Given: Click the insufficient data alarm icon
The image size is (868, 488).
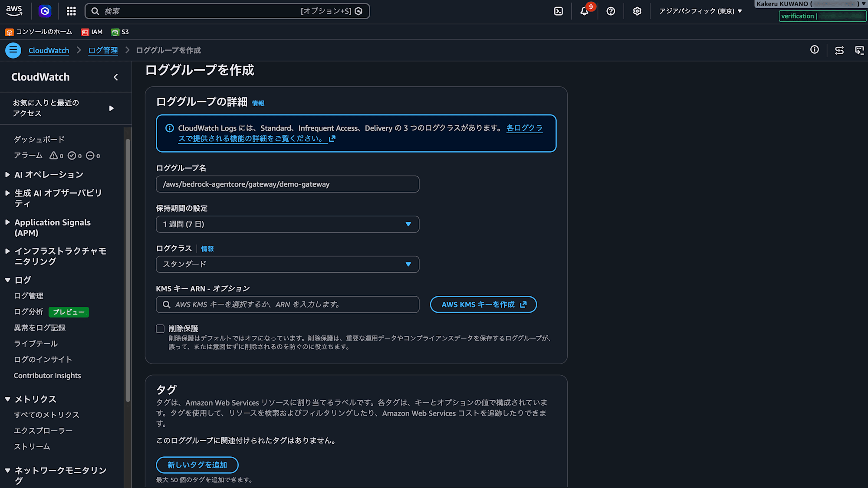Looking at the screenshot, I should coord(90,155).
